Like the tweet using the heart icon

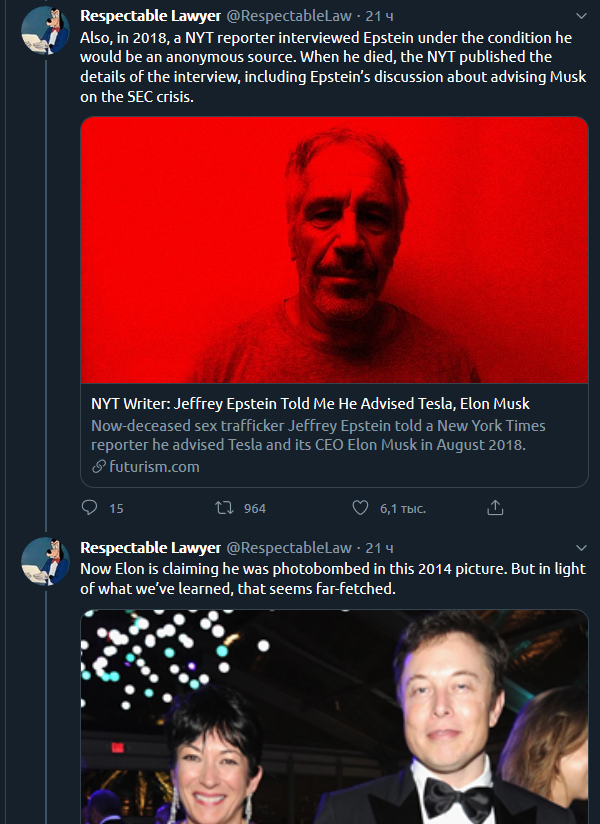click(360, 508)
